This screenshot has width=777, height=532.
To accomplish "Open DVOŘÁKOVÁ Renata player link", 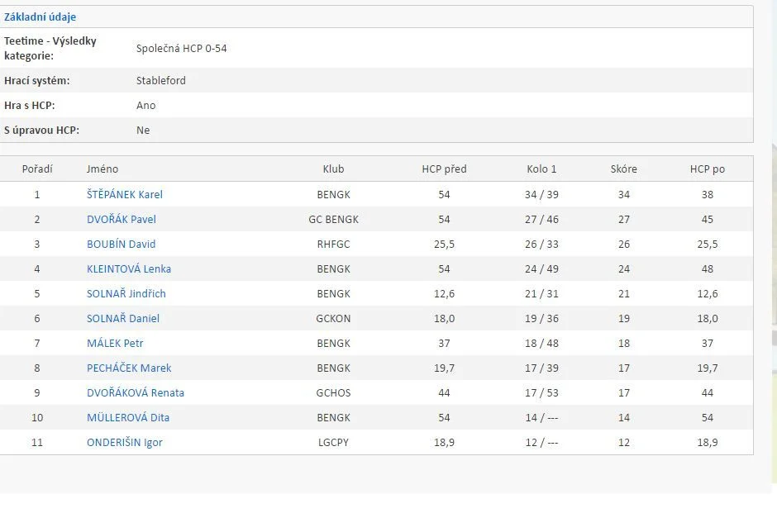I will click(x=136, y=392).
